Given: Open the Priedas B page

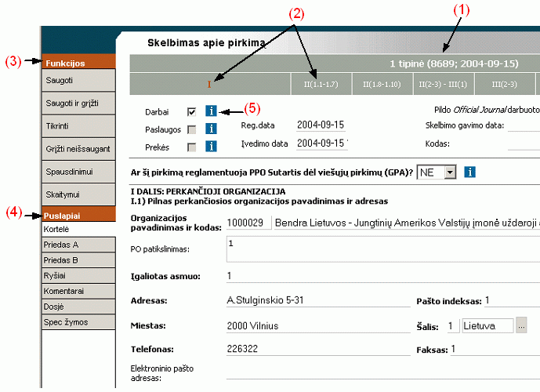Looking at the screenshot, I should point(78,260).
